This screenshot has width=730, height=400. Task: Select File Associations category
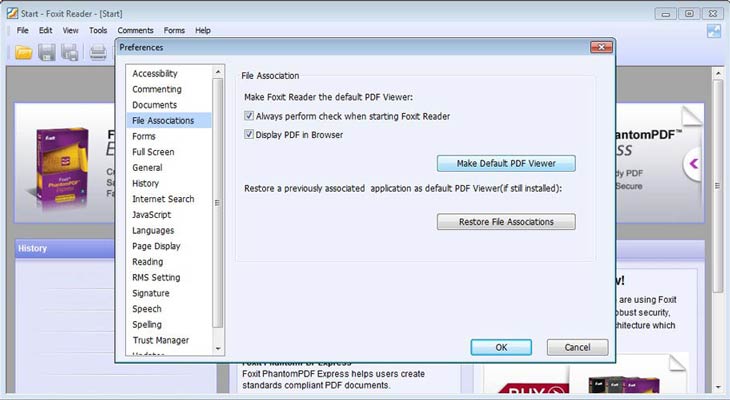(x=169, y=120)
